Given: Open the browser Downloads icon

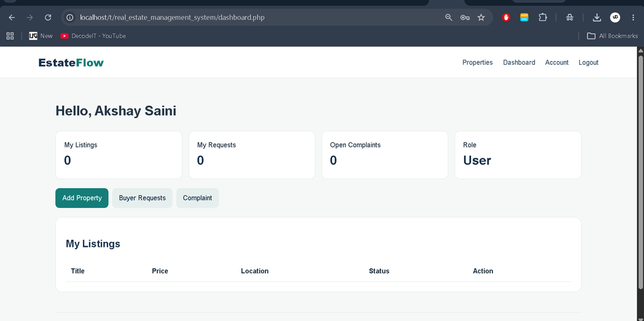Looking at the screenshot, I should point(597,17).
